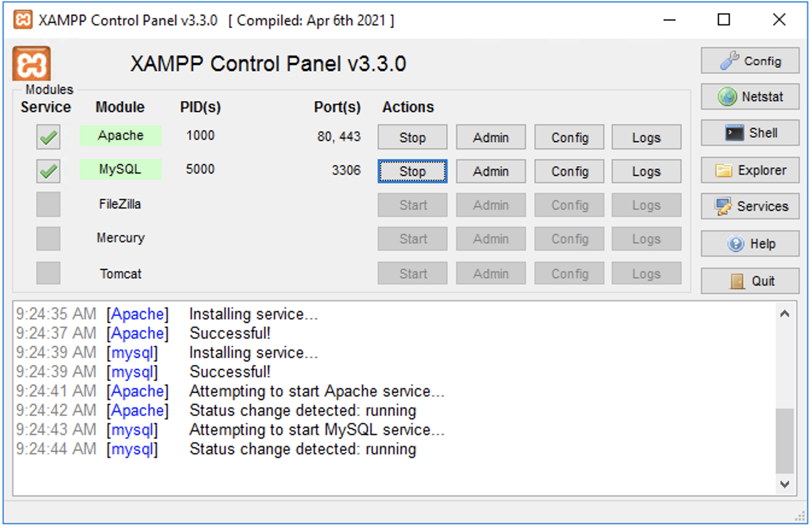This screenshot has height=528, width=812.
Task: View the MySQL Logs
Action: [x=646, y=171]
